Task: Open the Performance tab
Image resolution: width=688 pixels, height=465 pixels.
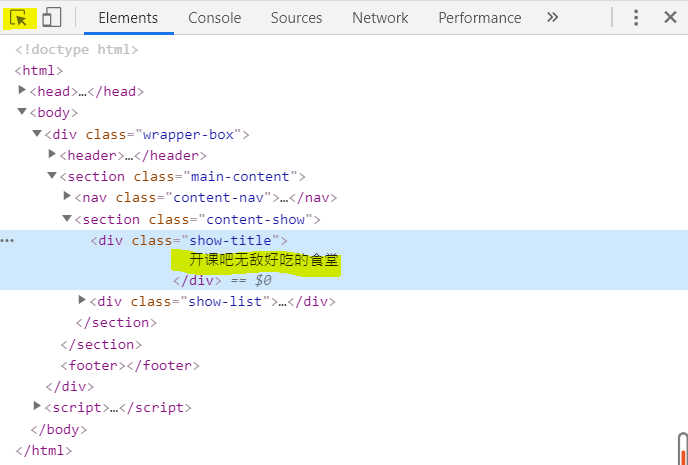Action: [x=480, y=18]
